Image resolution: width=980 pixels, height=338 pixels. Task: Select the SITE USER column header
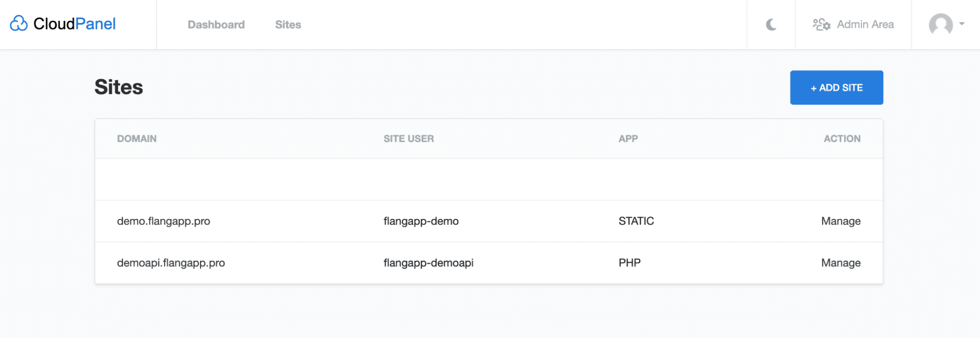[x=408, y=139]
